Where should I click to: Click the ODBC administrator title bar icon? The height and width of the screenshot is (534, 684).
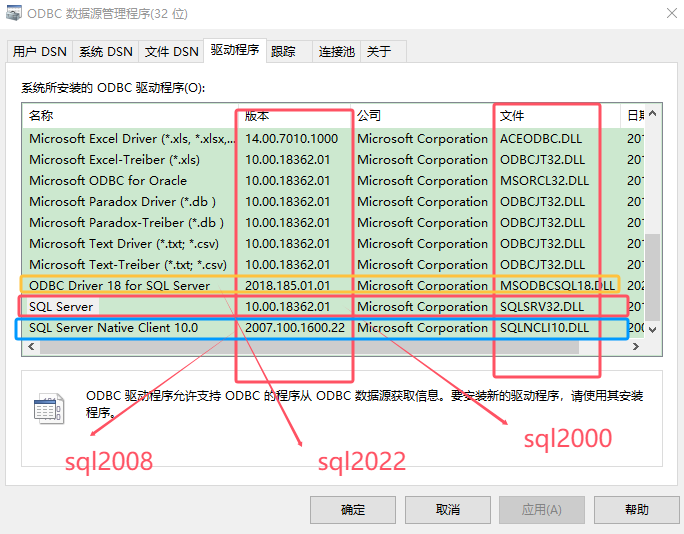pos(14,13)
